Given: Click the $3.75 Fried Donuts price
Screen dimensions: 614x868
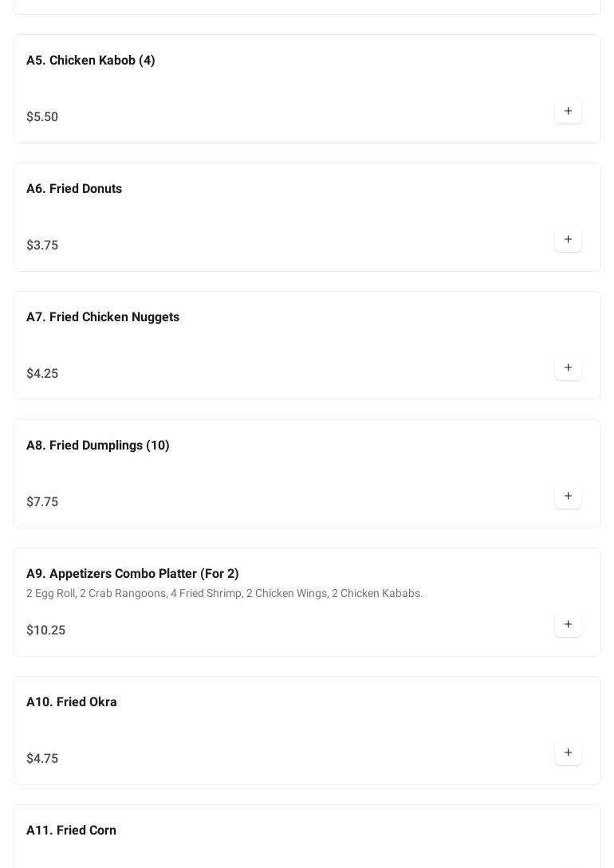Looking at the screenshot, I should [x=42, y=245].
